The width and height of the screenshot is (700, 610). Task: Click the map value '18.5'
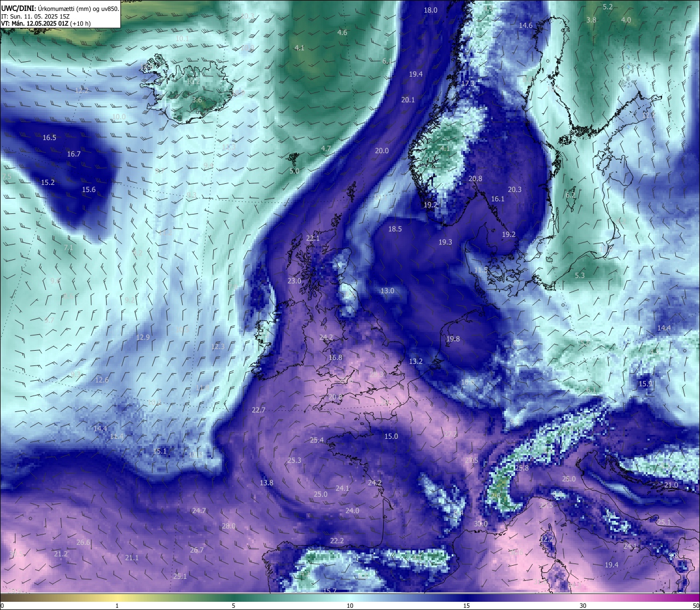395,229
